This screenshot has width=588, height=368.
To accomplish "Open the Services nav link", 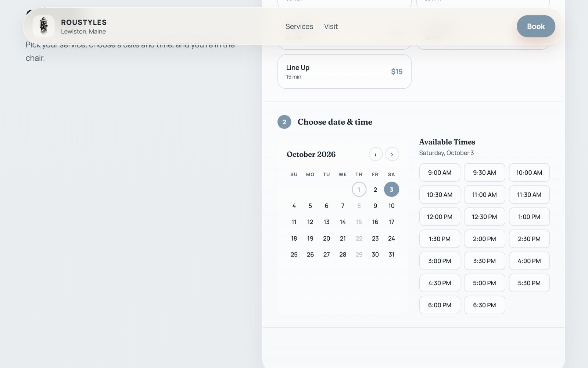I will click(299, 26).
